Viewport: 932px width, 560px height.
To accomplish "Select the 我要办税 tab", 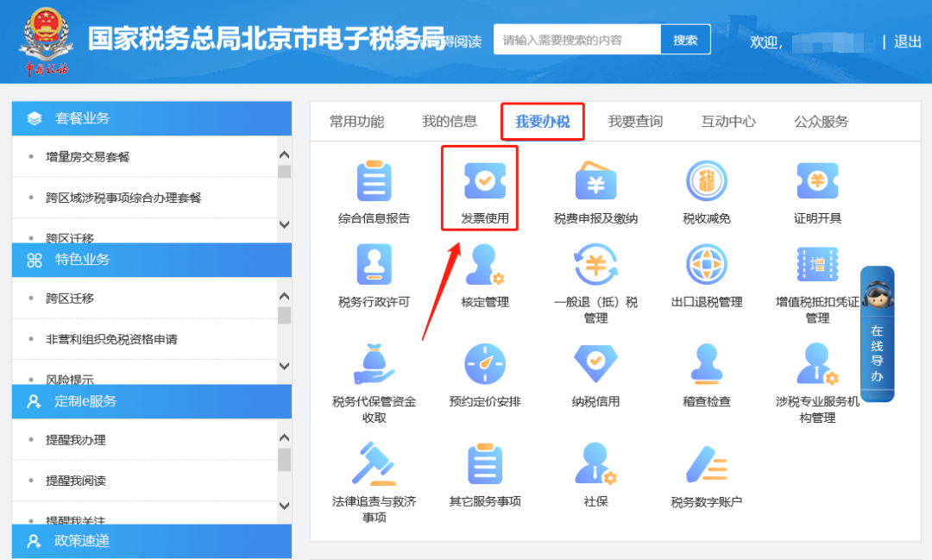I will click(542, 122).
